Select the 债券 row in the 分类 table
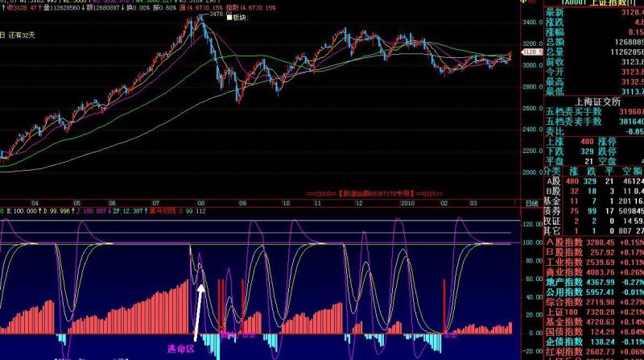644x360 pixels. click(595, 211)
